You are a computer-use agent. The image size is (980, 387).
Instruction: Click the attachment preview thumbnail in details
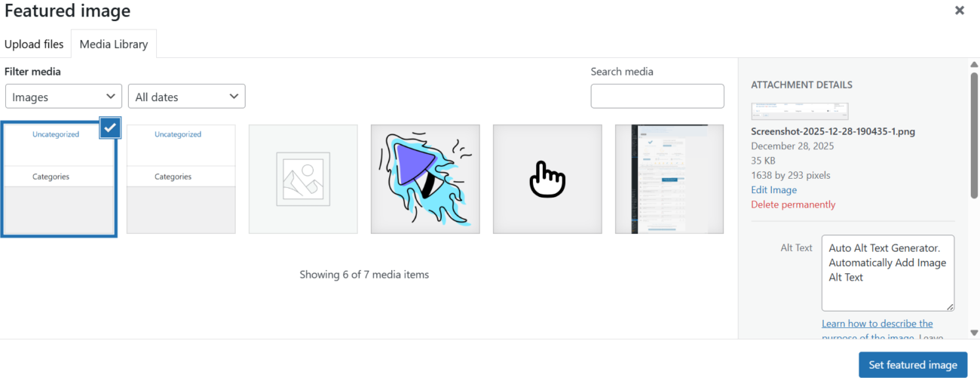[x=799, y=111]
